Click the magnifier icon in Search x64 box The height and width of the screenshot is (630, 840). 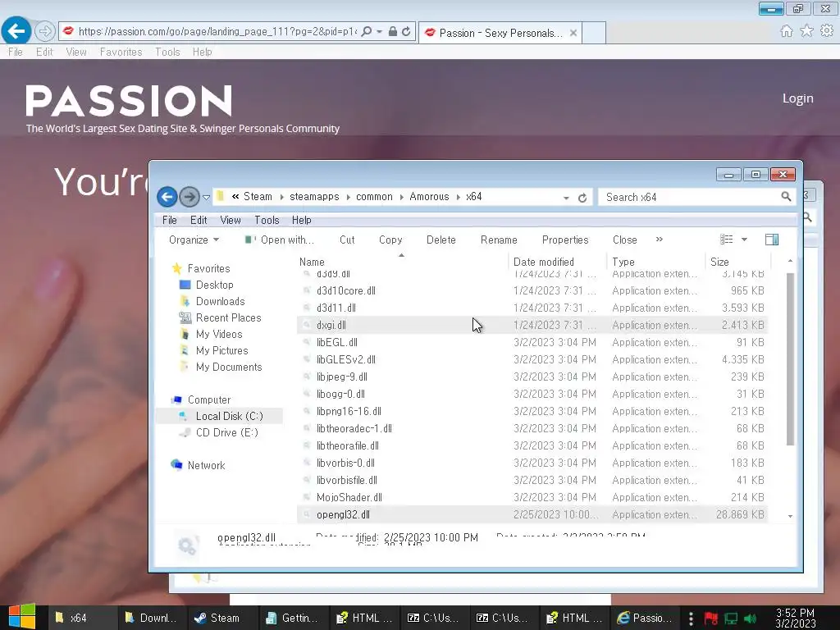point(786,197)
